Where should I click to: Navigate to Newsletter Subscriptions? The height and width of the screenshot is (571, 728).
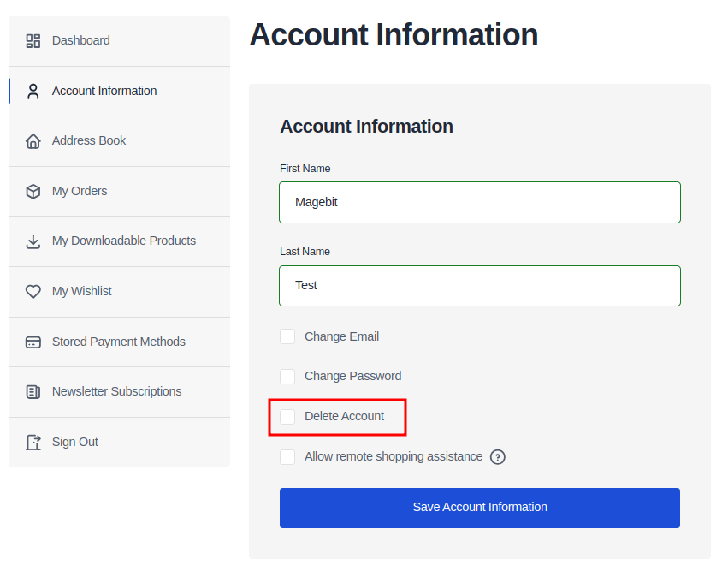[x=116, y=391]
